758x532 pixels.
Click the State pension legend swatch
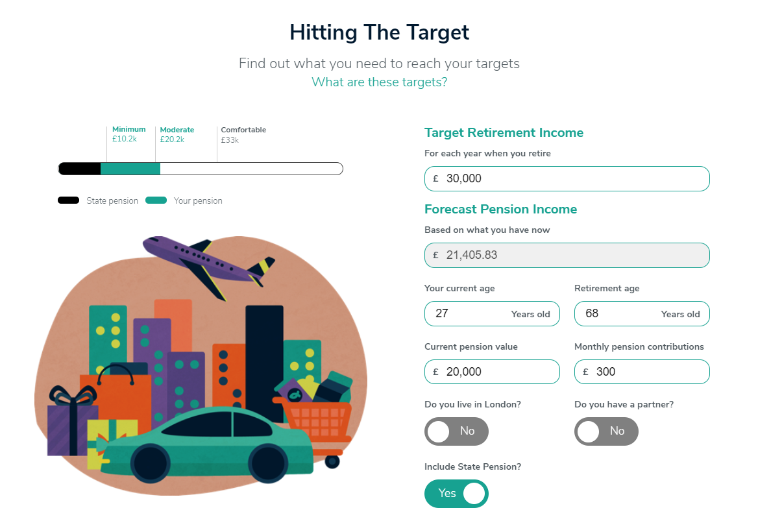pos(68,200)
